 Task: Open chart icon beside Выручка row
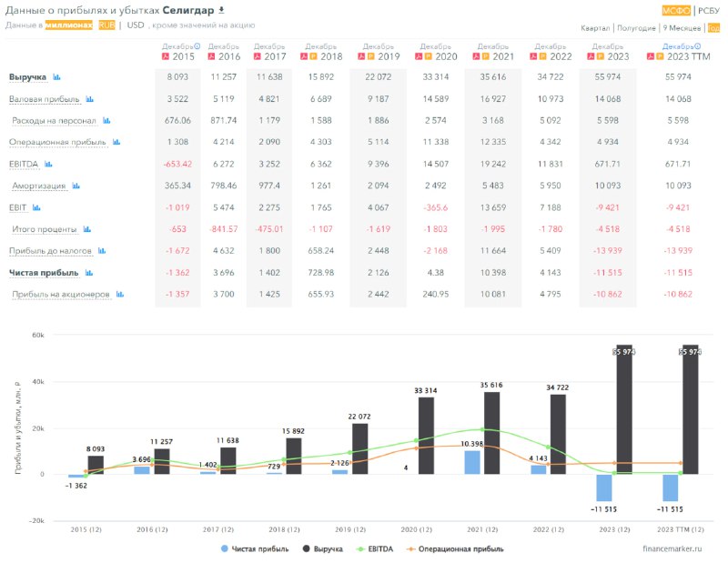(x=56, y=77)
